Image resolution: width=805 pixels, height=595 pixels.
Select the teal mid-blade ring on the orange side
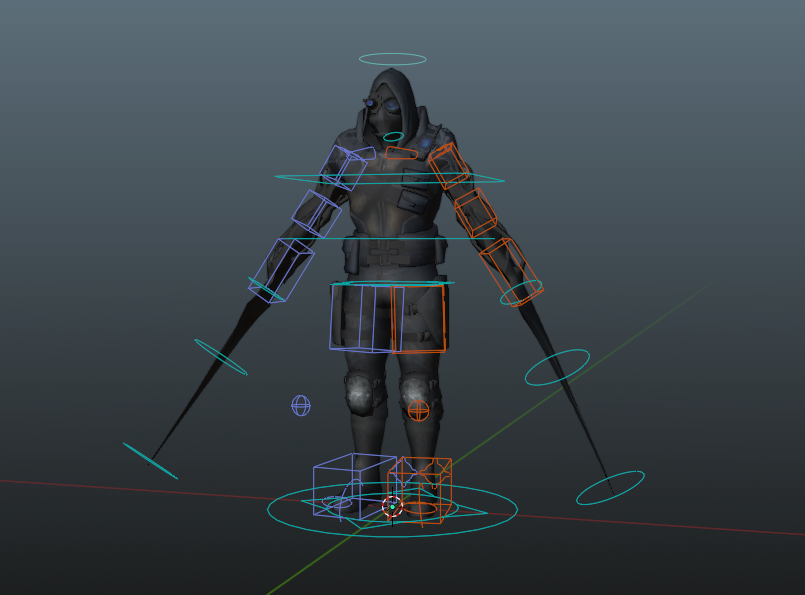click(557, 367)
